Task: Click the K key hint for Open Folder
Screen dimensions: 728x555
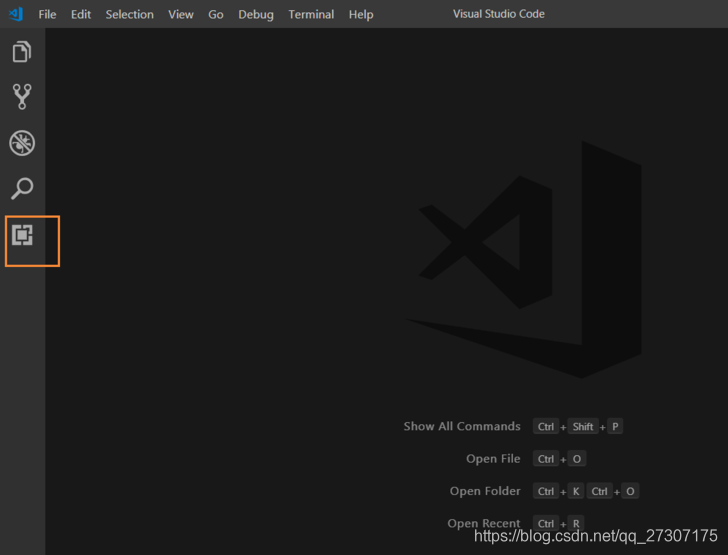Action: [576, 491]
